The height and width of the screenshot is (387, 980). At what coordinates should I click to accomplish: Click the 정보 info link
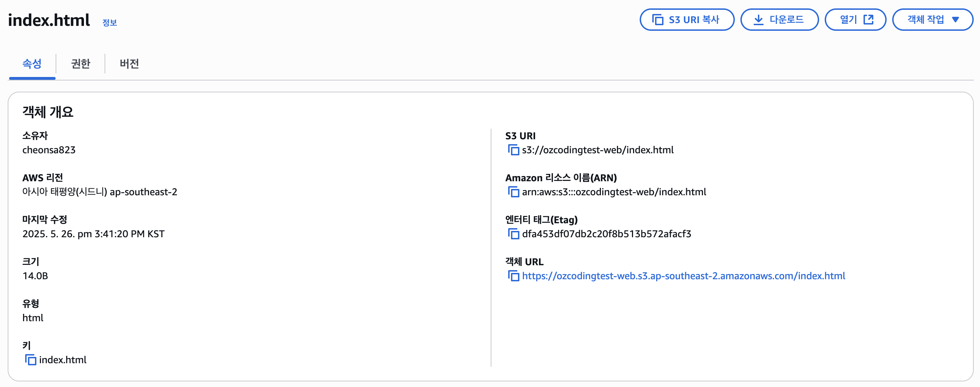(x=109, y=23)
